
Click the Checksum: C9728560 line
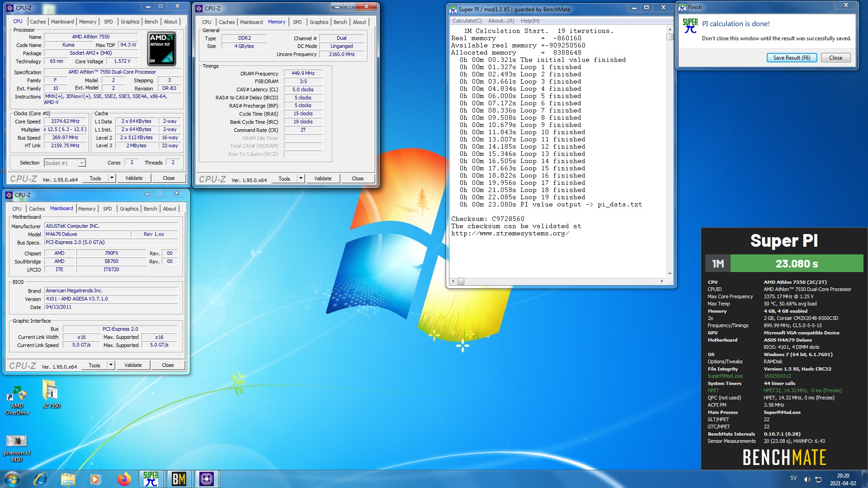pyautogui.click(x=487, y=219)
